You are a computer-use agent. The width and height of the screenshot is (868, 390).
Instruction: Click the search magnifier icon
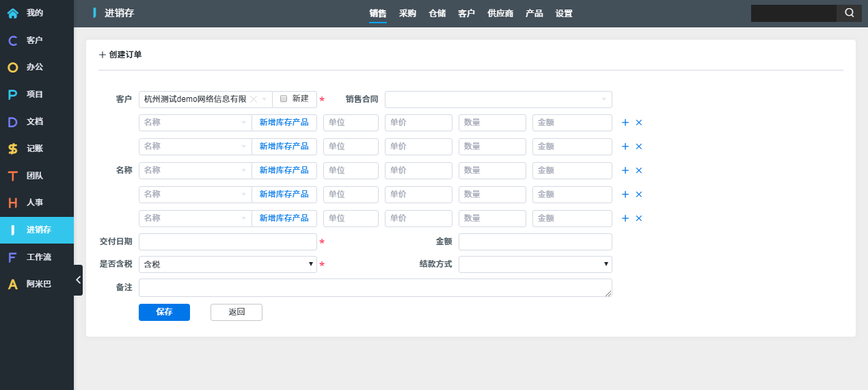click(x=849, y=13)
